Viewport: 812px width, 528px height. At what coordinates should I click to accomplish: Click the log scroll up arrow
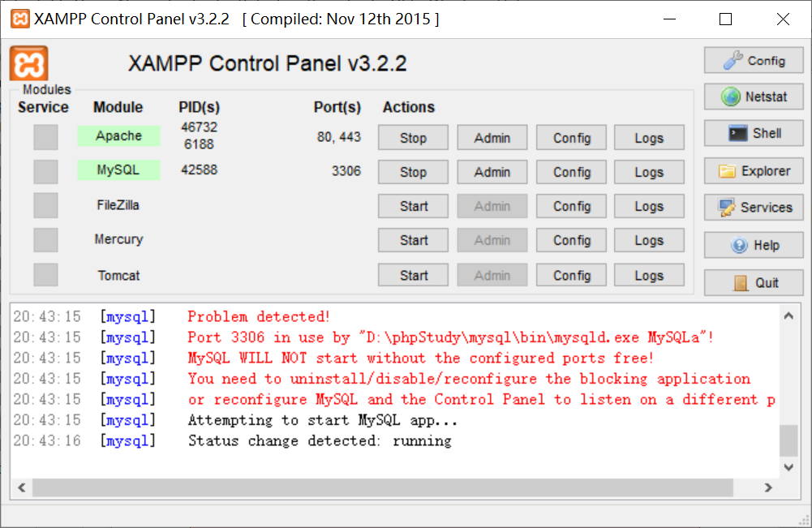[788, 316]
